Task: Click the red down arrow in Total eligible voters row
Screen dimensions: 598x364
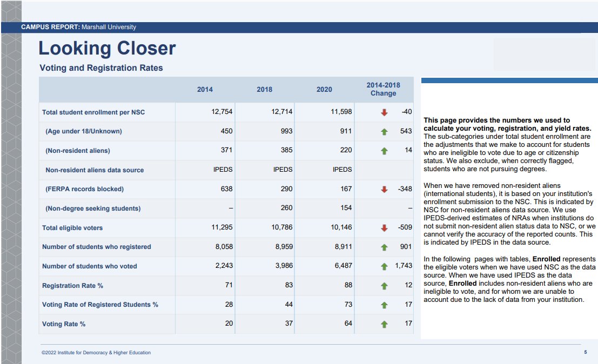Action: pos(384,228)
